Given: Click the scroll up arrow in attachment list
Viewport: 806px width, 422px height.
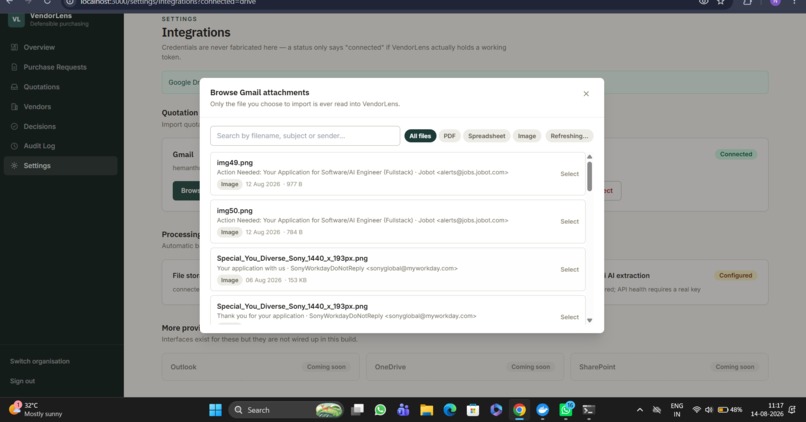Looking at the screenshot, I should point(590,157).
